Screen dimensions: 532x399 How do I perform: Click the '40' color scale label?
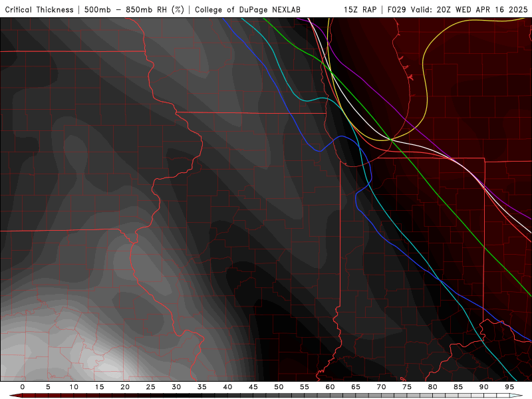pyautogui.click(x=227, y=387)
